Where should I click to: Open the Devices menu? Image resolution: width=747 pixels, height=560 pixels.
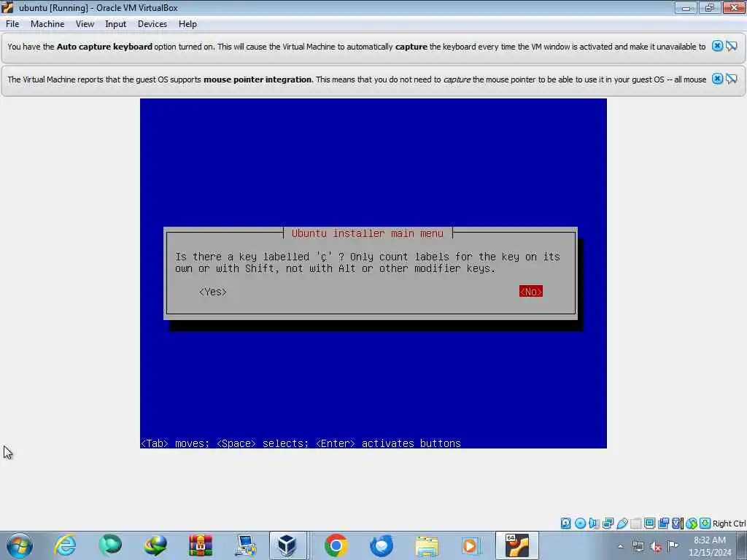click(152, 24)
